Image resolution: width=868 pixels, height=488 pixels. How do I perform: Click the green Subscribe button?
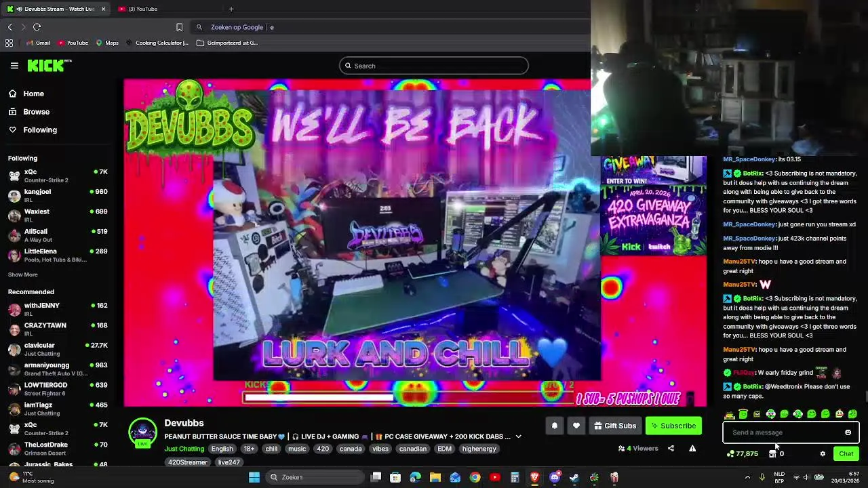tap(673, 426)
